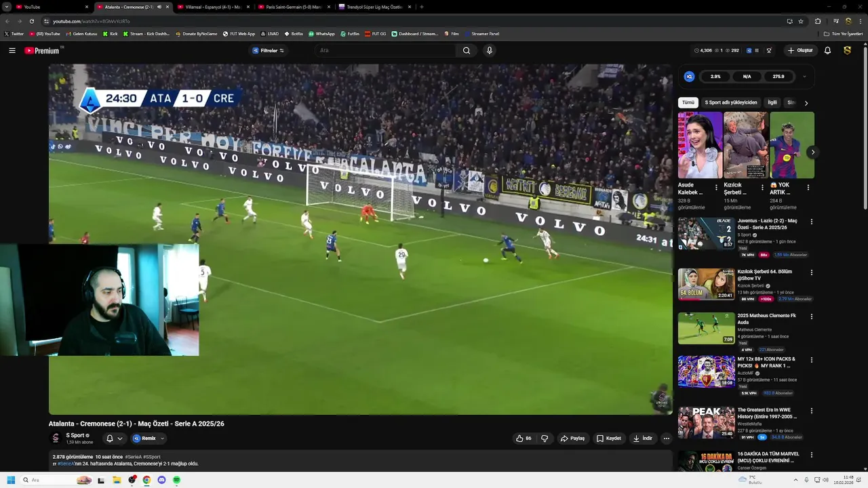
Task: Open 2025 Matheus Clemente Fk Auda video
Action: tap(706, 328)
